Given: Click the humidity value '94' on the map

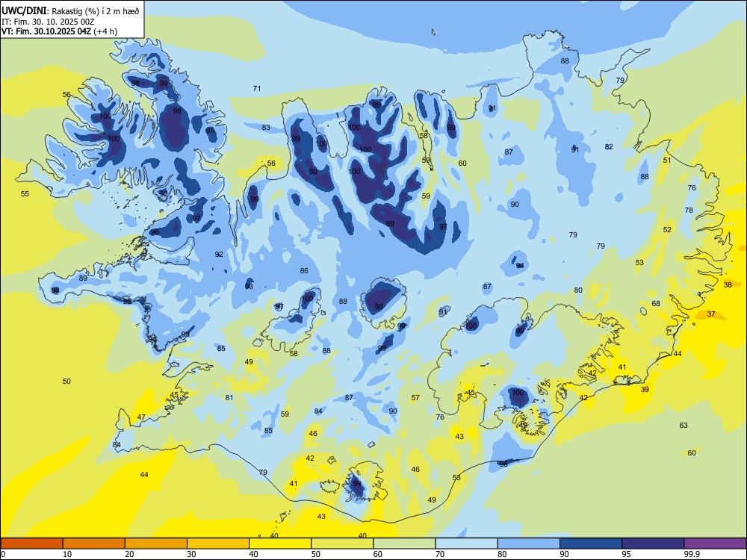Looking at the screenshot, I should click(x=520, y=265).
